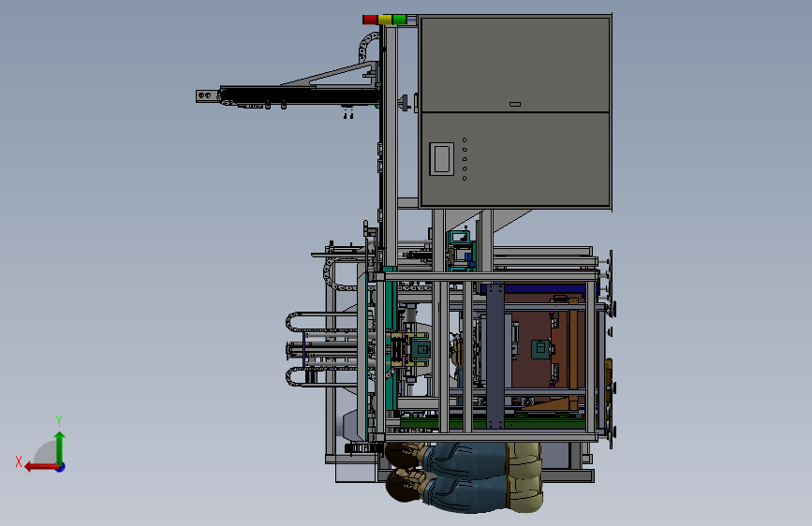Click the green Y axis arrow of triad
The height and width of the screenshot is (526, 812).
coord(60,448)
